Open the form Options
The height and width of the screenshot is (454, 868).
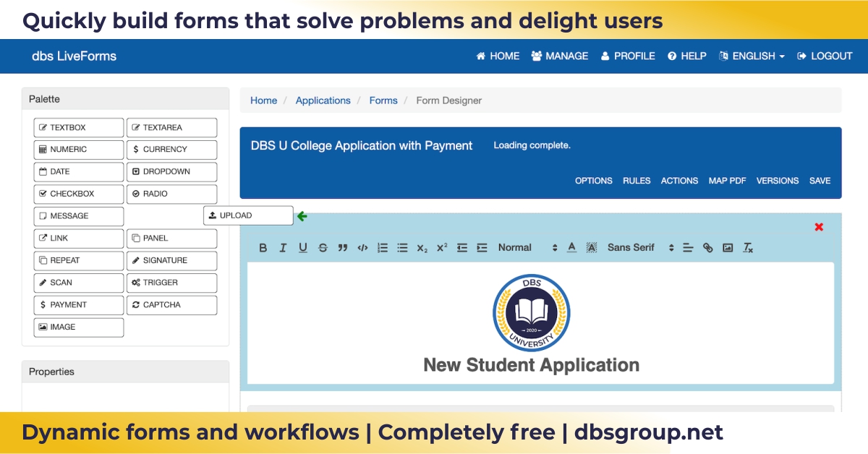pos(594,181)
